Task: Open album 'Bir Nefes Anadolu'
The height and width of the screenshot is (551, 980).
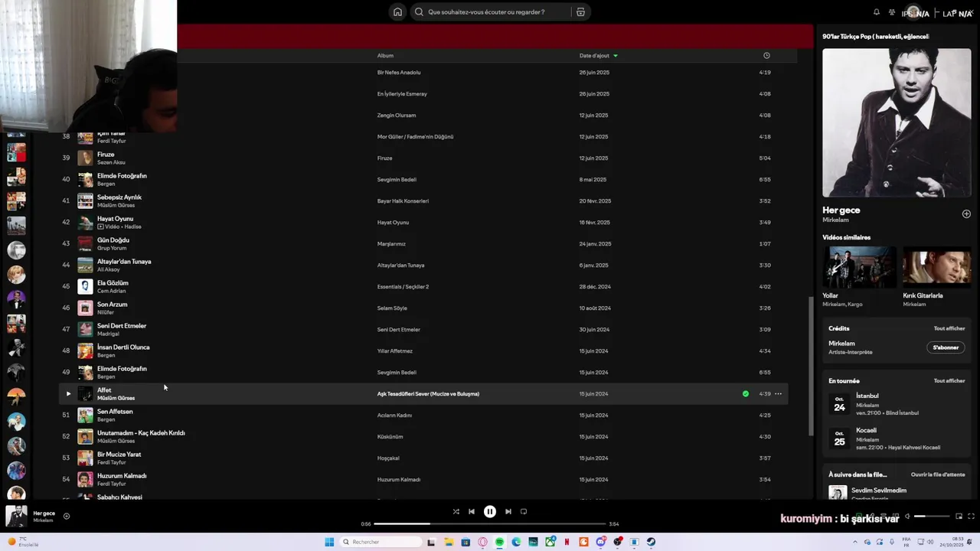Action: [x=399, y=73]
